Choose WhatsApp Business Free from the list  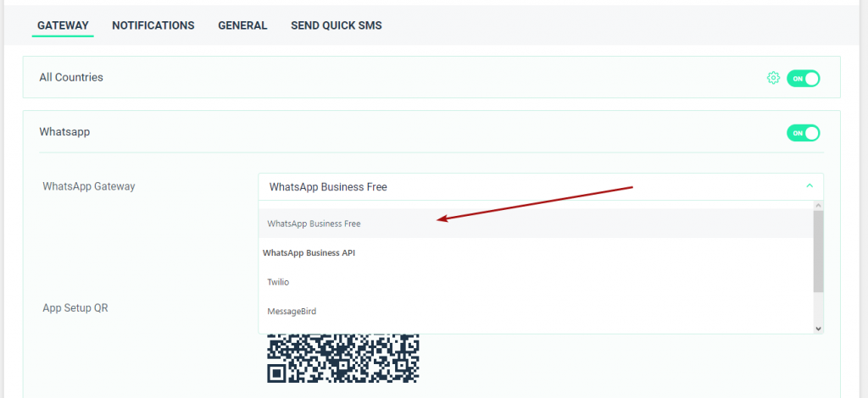[314, 224]
